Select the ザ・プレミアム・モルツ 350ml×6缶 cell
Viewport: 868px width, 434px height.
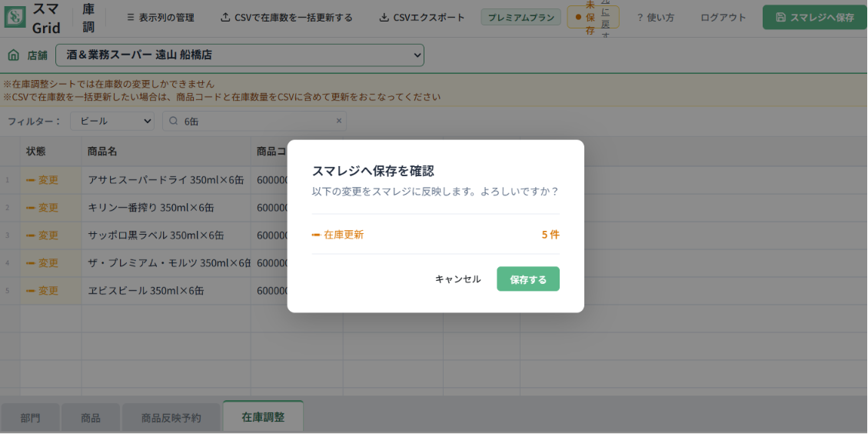click(x=165, y=262)
